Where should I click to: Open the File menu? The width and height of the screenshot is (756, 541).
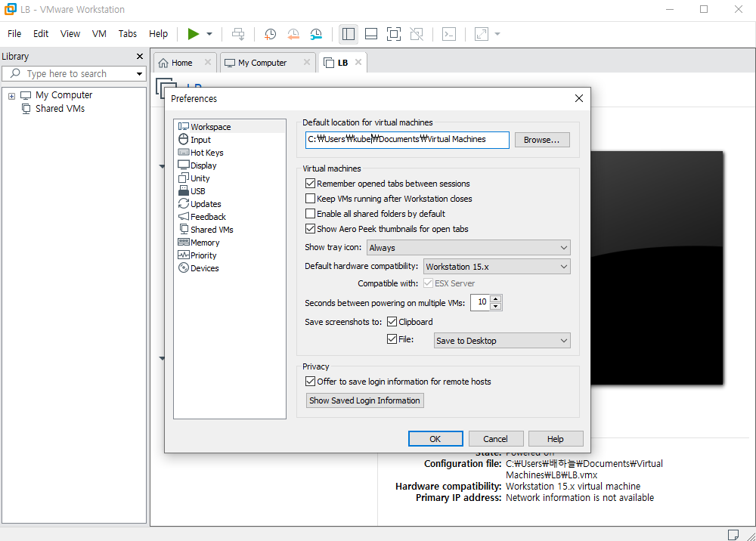[14, 34]
